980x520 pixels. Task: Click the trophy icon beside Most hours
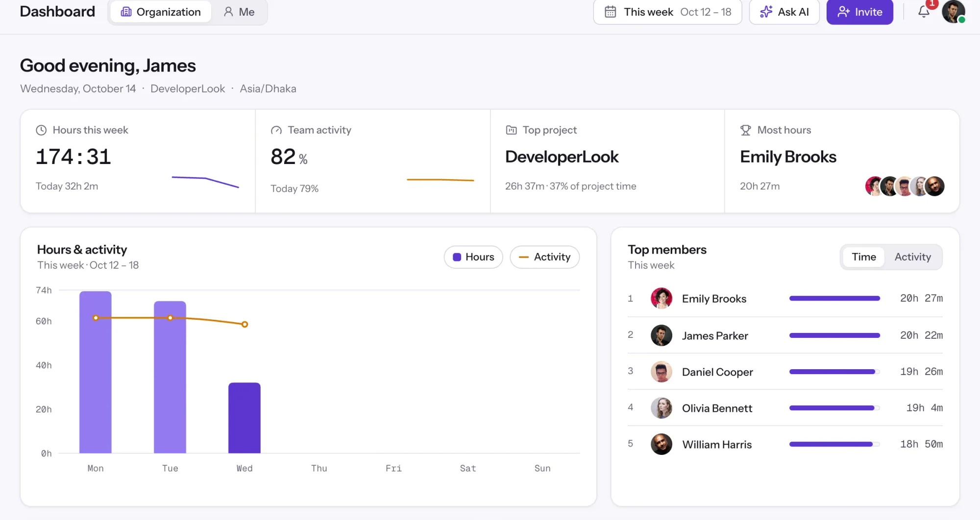[746, 130]
